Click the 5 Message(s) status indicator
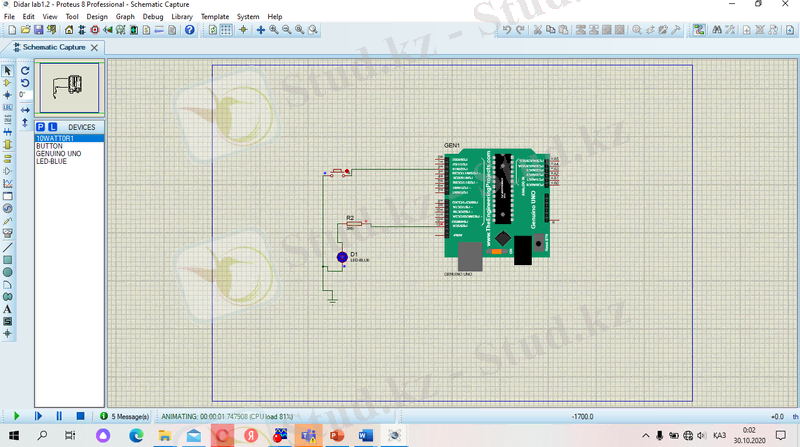800x447 pixels. point(125,416)
